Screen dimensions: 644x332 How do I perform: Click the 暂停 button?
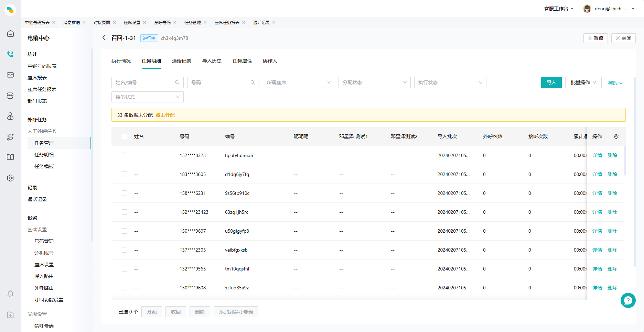pos(595,38)
